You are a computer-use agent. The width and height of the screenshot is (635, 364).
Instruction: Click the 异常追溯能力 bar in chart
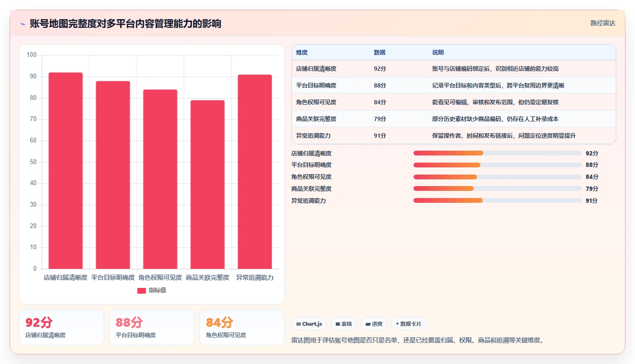click(255, 172)
